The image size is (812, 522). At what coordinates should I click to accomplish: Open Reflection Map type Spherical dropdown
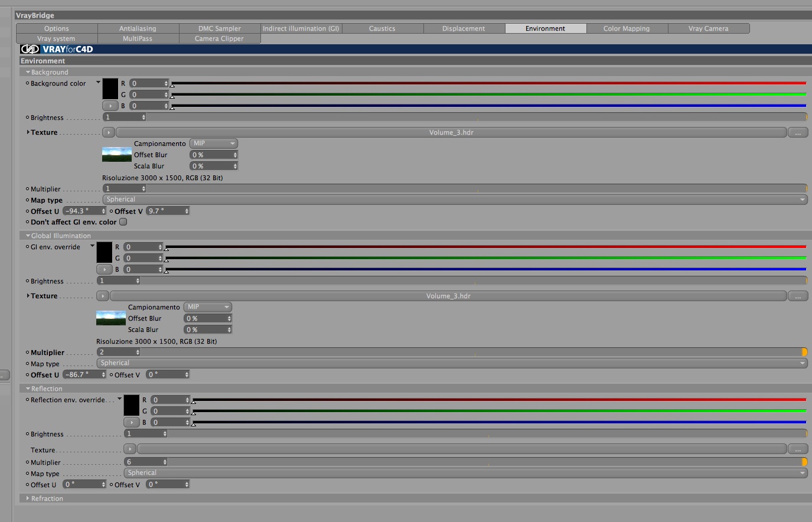point(465,473)
